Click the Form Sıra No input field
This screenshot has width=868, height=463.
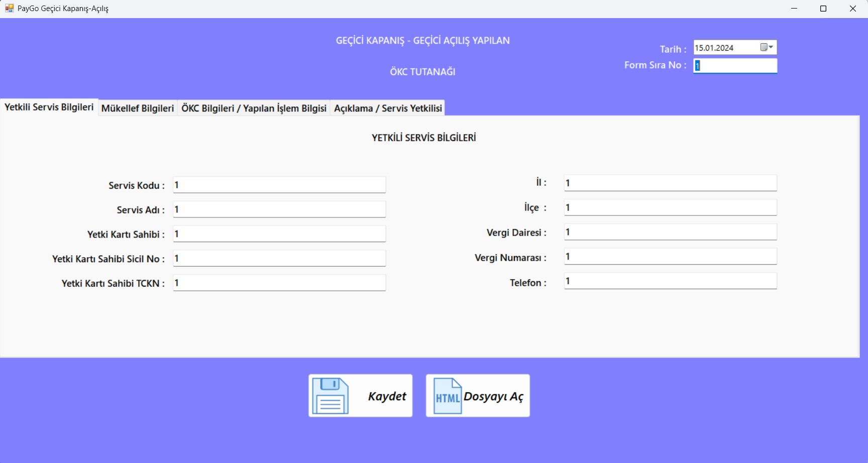click(x=735, y=66)
